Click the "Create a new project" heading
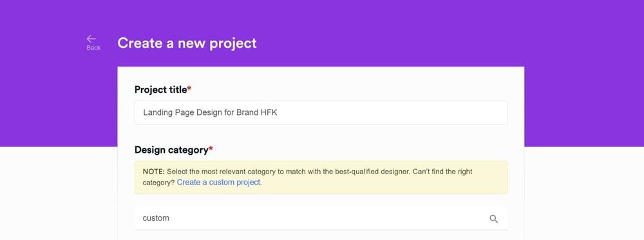The width and height of the screenshot is (644, 240). (187, 43)
